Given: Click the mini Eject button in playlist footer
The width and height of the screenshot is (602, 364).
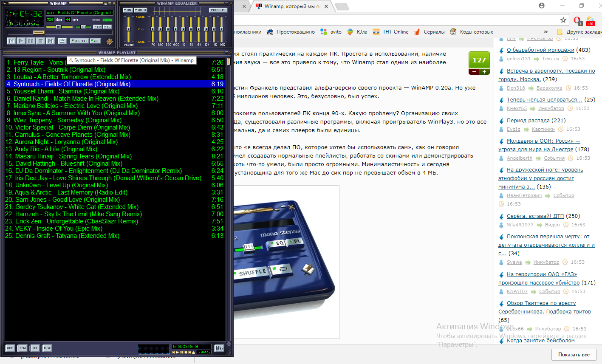Looking at the screenshot, I should tap(194, 352).
